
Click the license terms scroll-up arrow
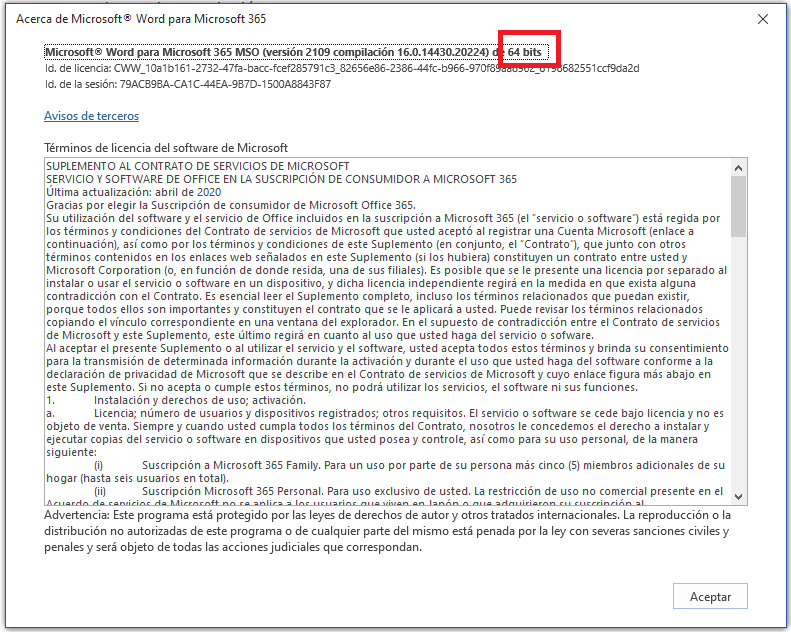tap(739, 168)
